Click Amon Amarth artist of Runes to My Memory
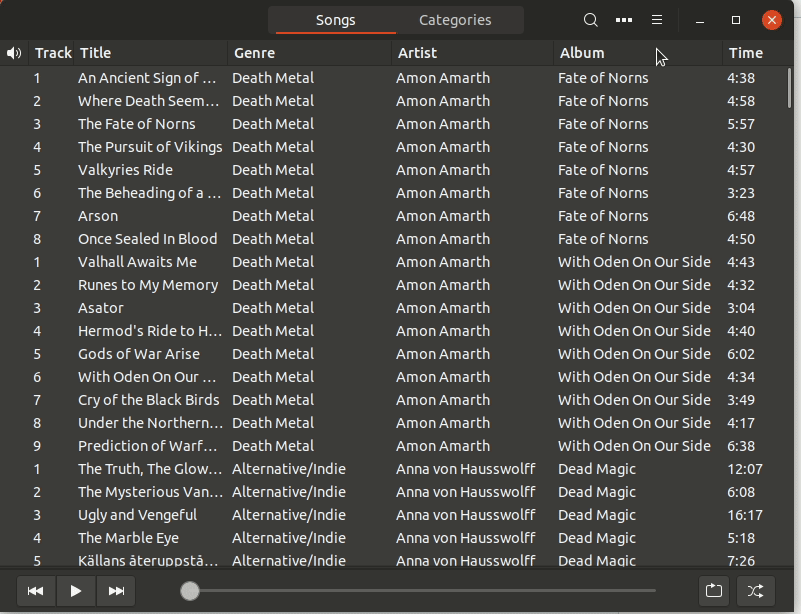Viewport: 801px width, 614px height. pos(443,285)
